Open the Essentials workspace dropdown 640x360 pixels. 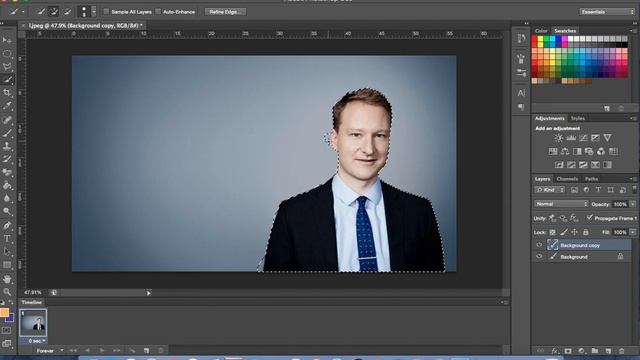[607, 12]
